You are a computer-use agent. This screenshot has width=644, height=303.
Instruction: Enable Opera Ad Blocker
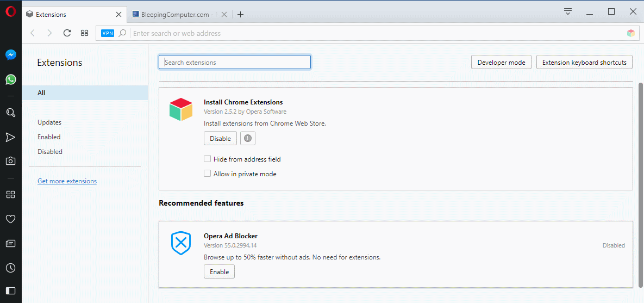point(219,272)
